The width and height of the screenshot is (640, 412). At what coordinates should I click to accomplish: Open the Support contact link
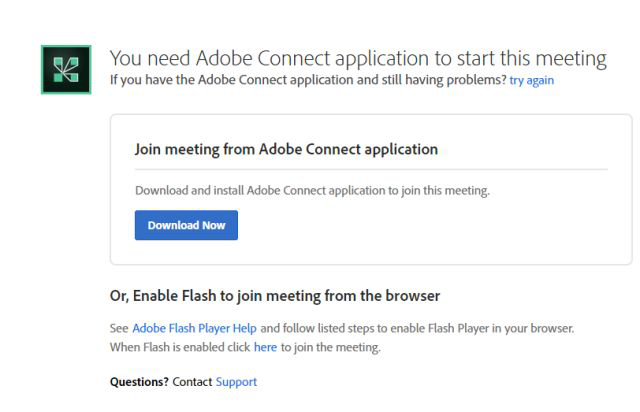tap(236, 382)
